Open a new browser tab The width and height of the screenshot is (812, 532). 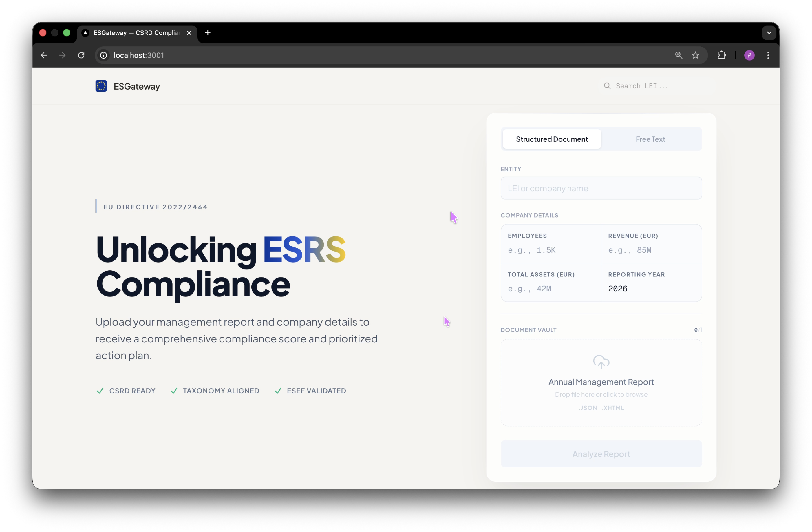[x=208, y=33]
